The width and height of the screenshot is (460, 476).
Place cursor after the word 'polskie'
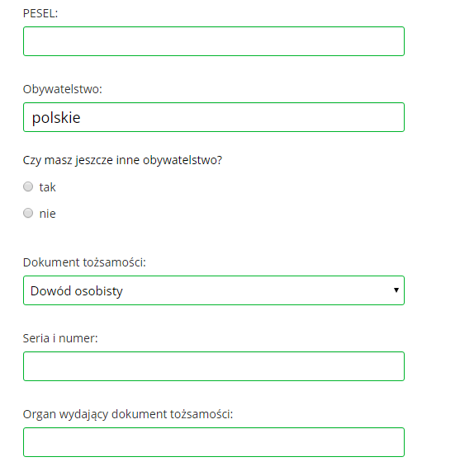pos(82,117)
